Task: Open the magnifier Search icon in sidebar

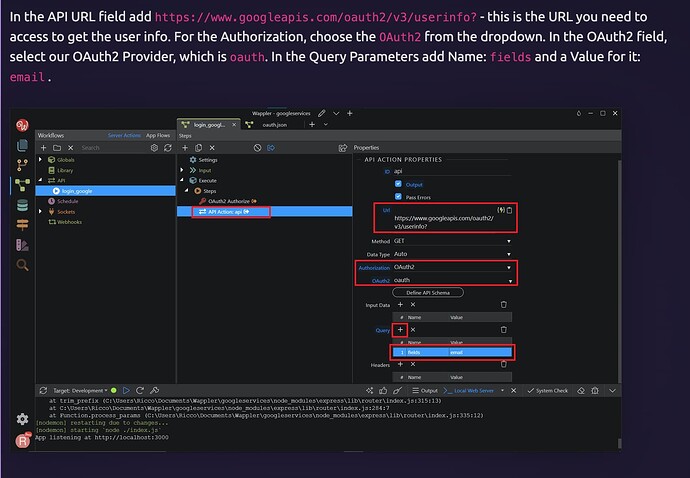Action: click(22, 265)
